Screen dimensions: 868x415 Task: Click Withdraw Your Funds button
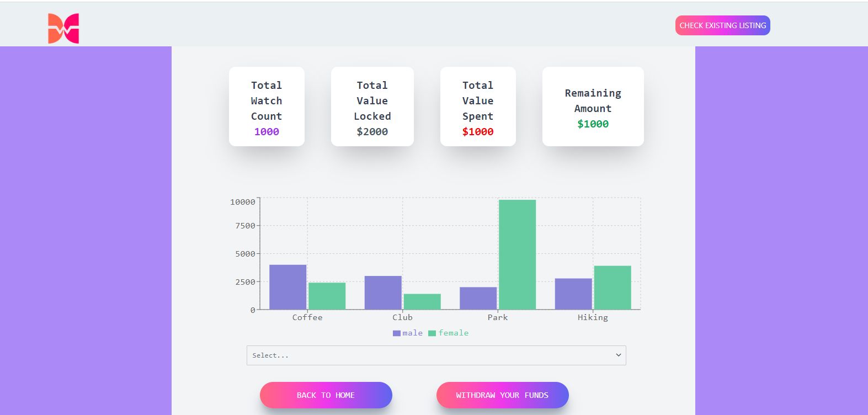(x=502, y=395)
